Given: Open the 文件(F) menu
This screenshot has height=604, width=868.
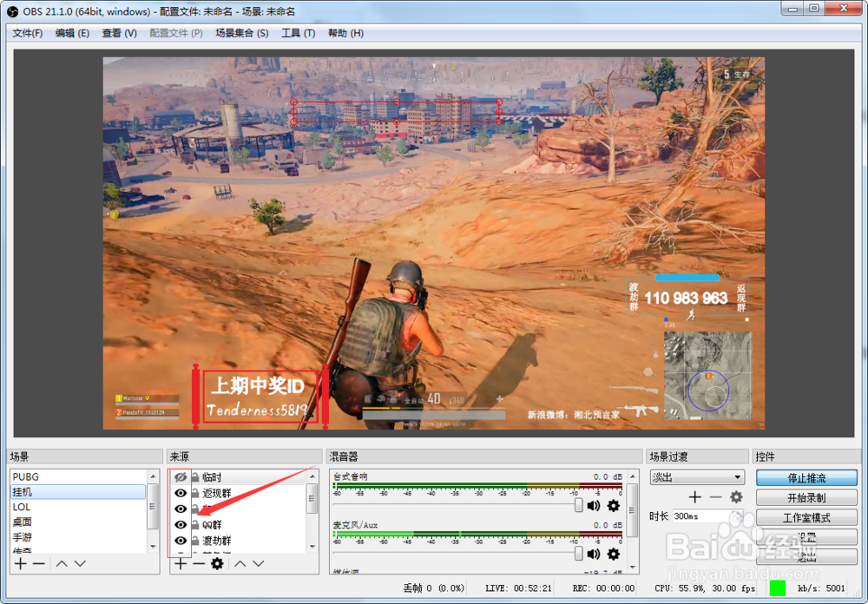Looking at the screenshot, I should click(x=28, y=33).
